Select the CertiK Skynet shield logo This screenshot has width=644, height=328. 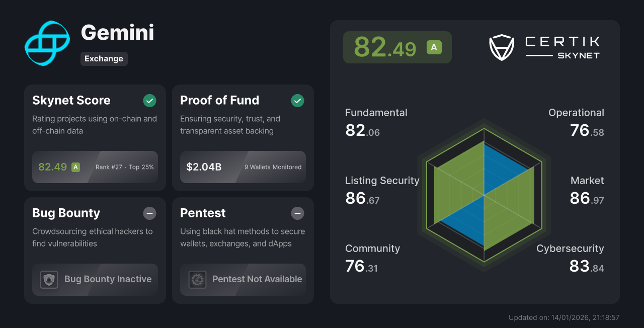click(x=501, y=47)
